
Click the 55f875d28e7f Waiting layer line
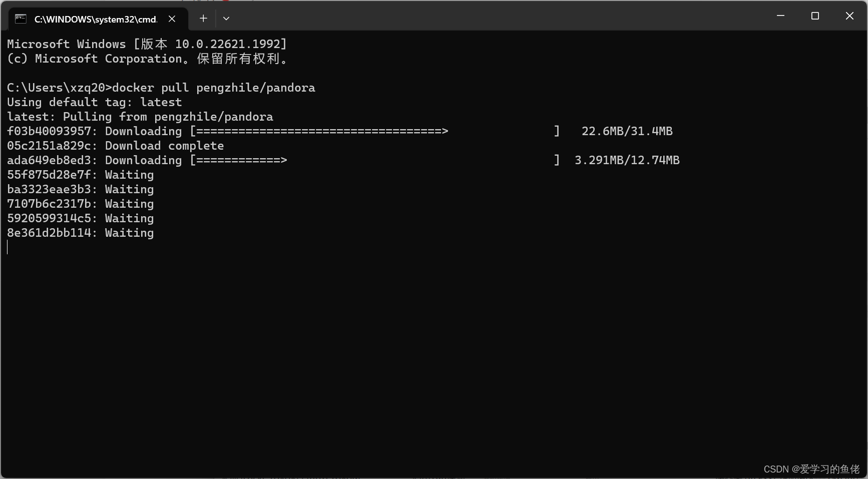pyautogui.click(x=81, y=175)
